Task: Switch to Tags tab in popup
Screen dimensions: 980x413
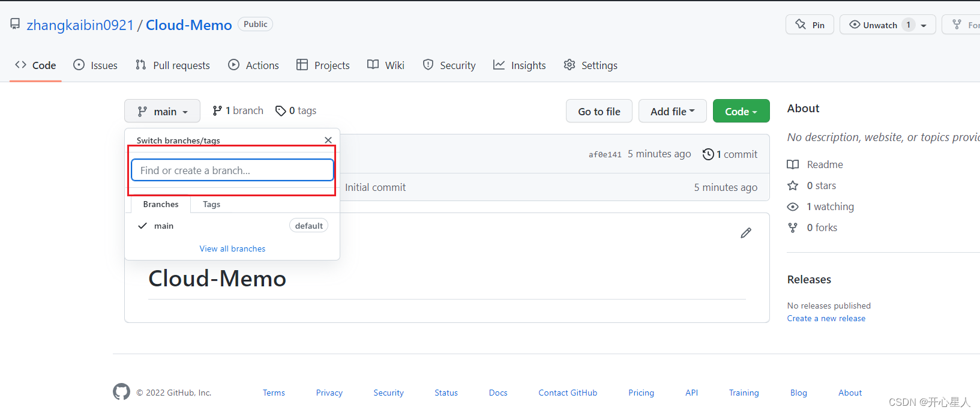Action: tap(211, 204)
